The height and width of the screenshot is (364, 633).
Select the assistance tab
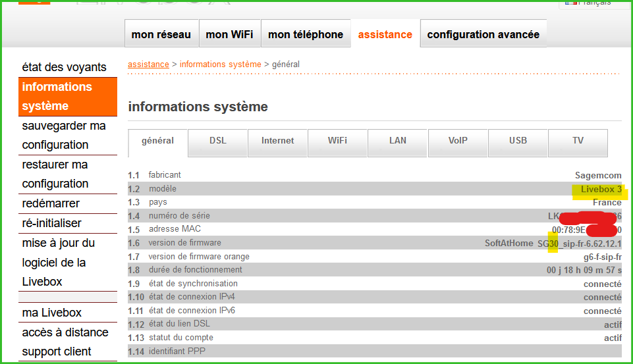[x=385, y=34]
